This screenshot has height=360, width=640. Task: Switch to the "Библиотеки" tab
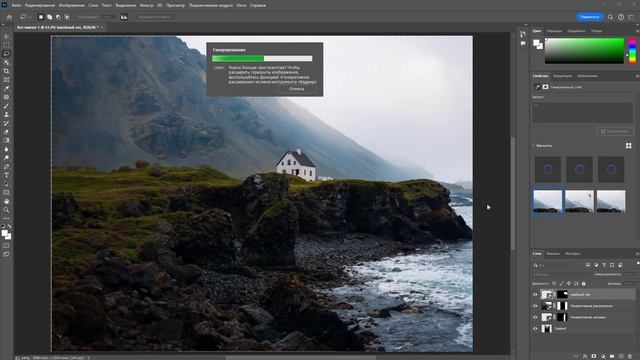pyautogui.click(x=587, y=76)
